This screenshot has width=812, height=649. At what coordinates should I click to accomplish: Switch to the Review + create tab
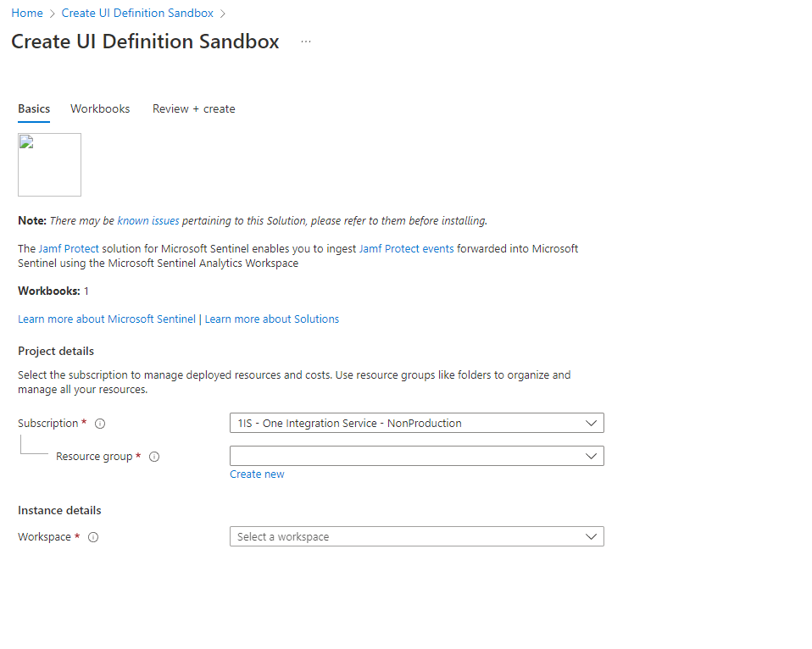click(194, 108)
